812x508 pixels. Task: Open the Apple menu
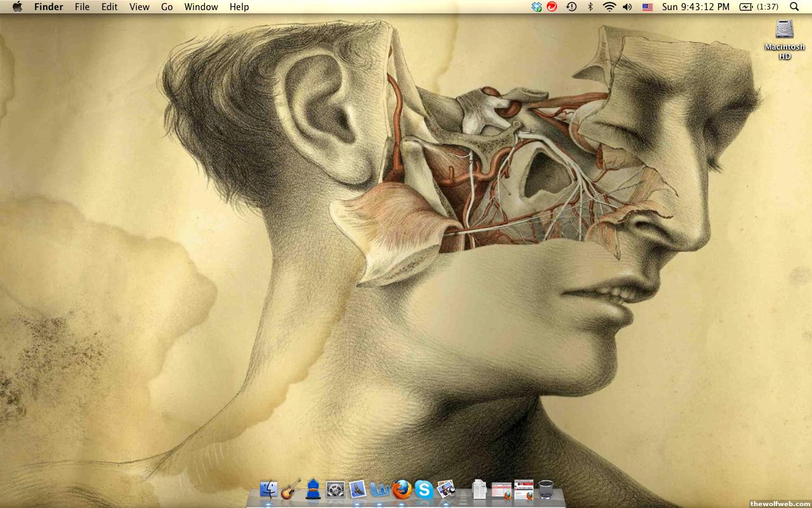point(17,7)
